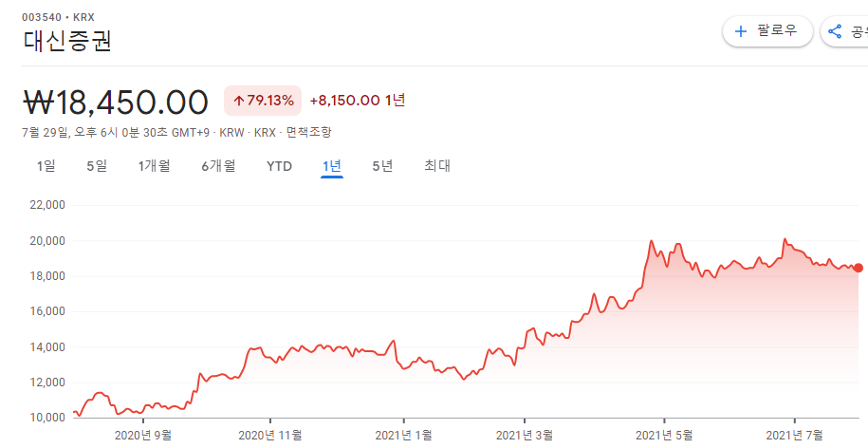Click the 10,000 y-axis label
This screenshot has height=448, width=868.
pos(47,418)
